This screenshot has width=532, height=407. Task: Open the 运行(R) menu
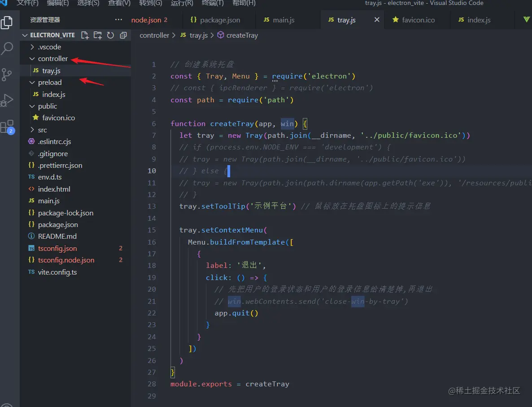tap(182, 3)
